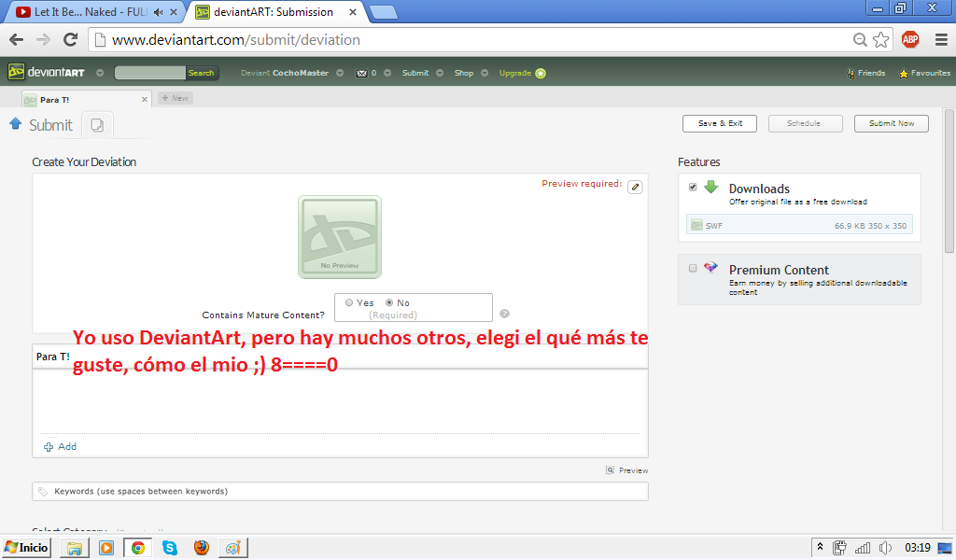Viewport: 956px width, 560px height.
Task: Show hidden tray icons arrow
Action: click(820, 547)
